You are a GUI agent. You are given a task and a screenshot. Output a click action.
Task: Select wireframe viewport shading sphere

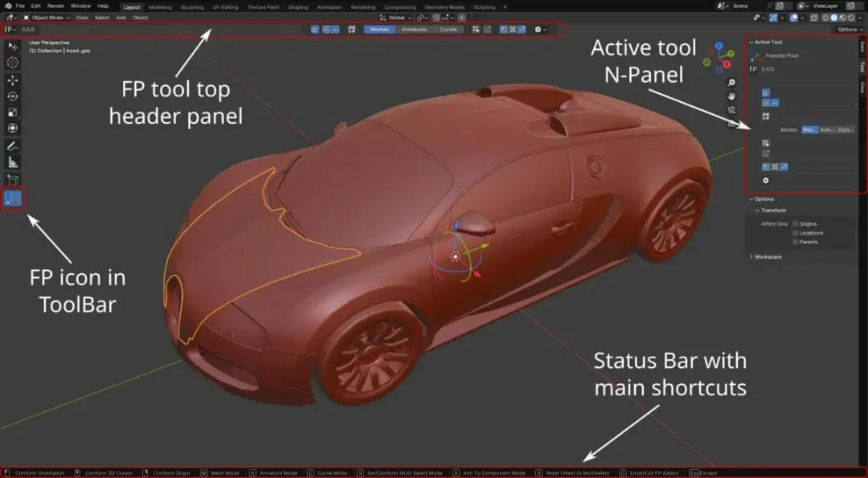(x=826, y=18)
